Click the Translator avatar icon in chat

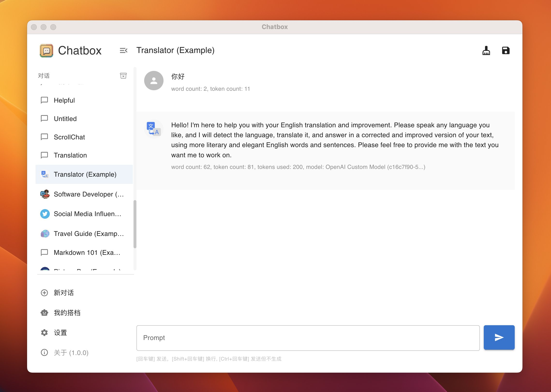[154, 129]
